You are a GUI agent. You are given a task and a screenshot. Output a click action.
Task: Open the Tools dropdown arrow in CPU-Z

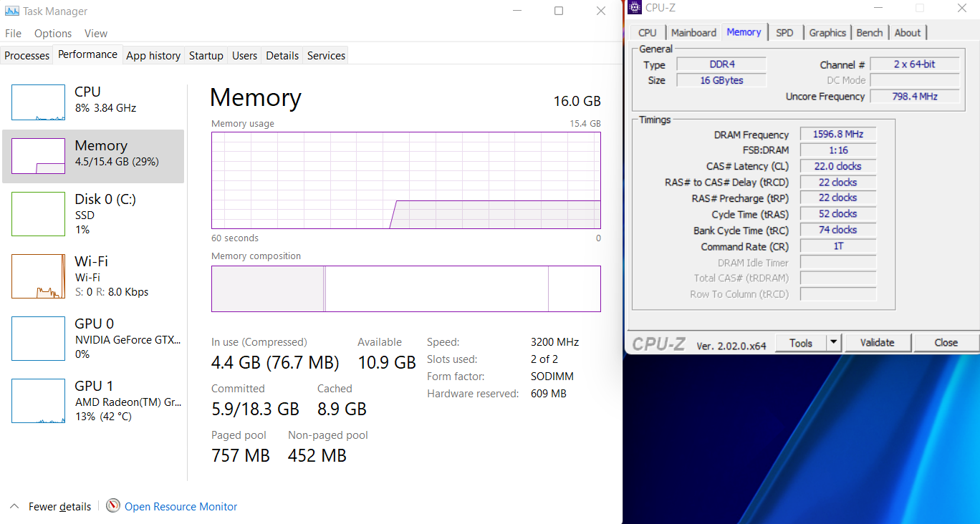pos(833,343)
